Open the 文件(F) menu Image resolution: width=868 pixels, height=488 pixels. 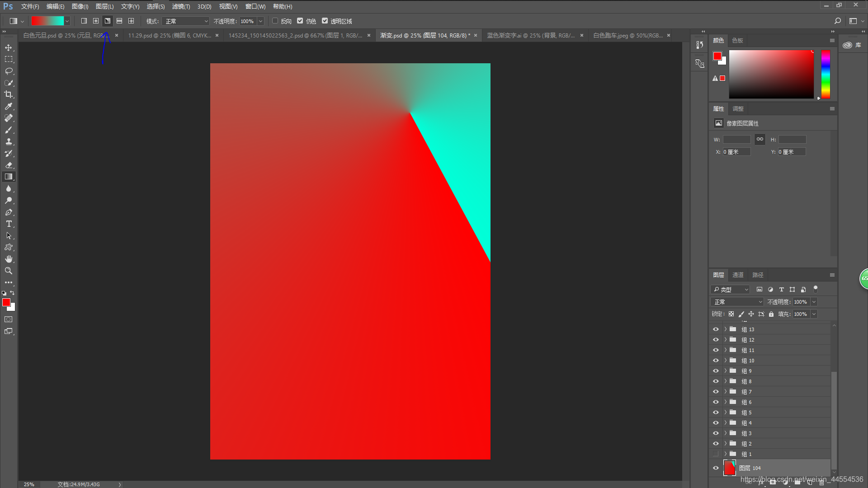[30, 6]
